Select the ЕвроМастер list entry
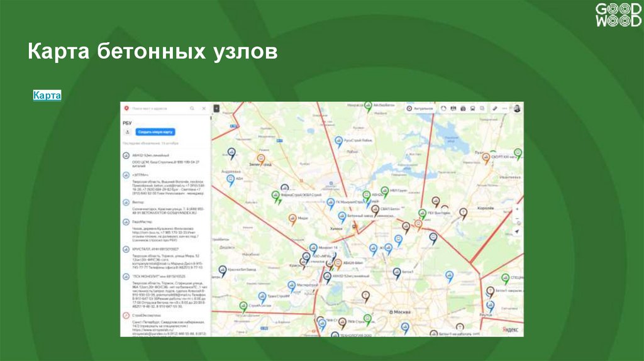The width and height of the screenshot is (644, 361). (165, 231)
